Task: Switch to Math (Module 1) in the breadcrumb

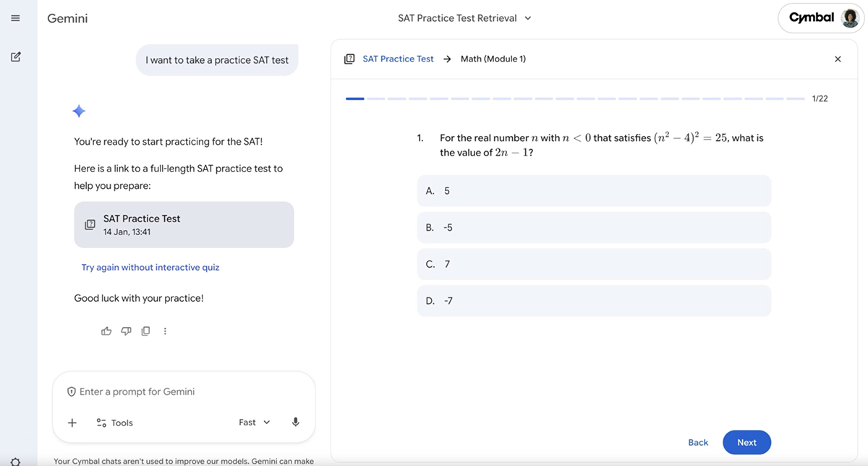Action: coord(493,59)
